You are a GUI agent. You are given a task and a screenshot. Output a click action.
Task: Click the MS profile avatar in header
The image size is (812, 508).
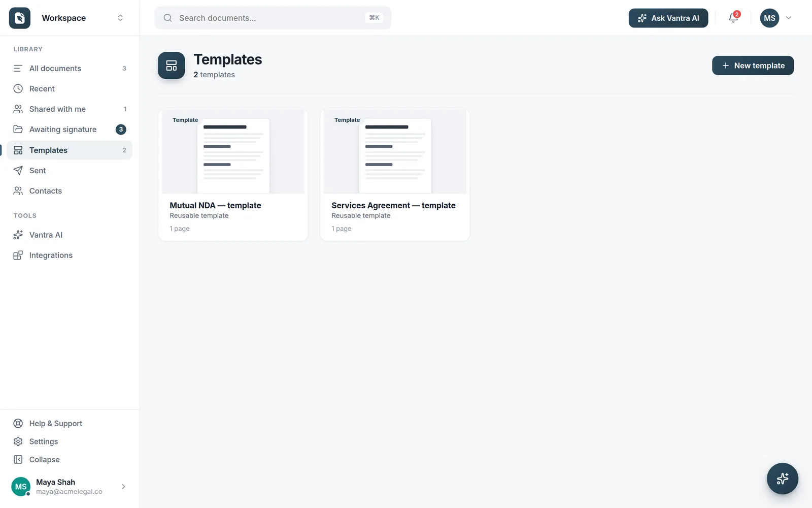[x=769, y=18]
